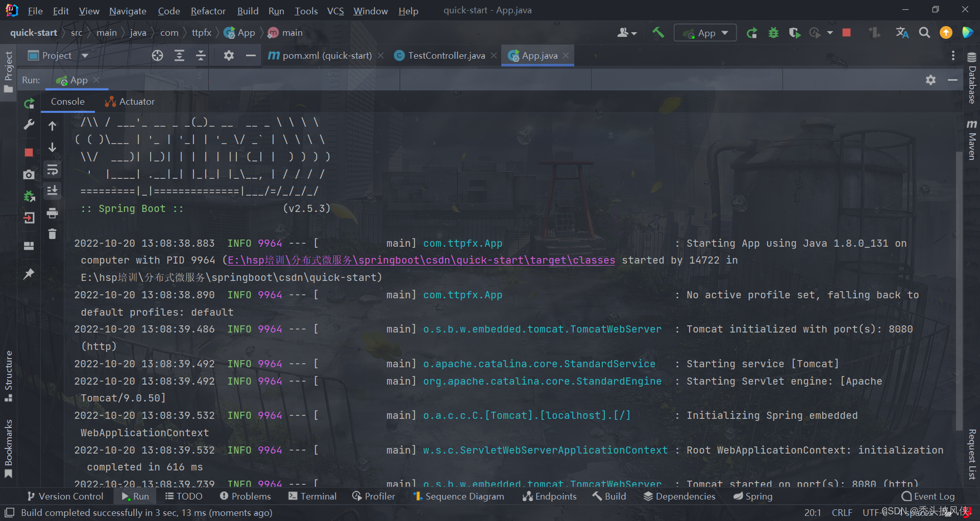Stop the process in Run sidebar
The image size is (980, 521).
29,152
